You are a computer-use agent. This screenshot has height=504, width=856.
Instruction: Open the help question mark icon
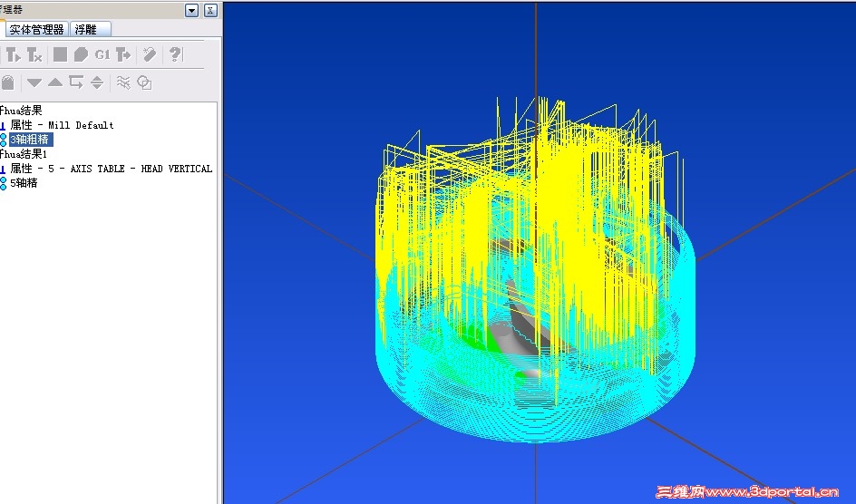[175, 54]
